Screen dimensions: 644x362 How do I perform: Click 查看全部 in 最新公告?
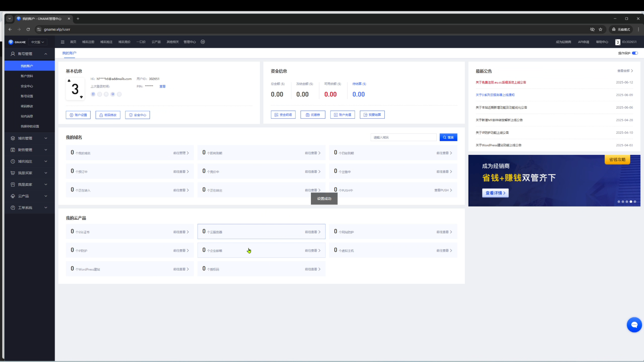[x=625, y=71]
